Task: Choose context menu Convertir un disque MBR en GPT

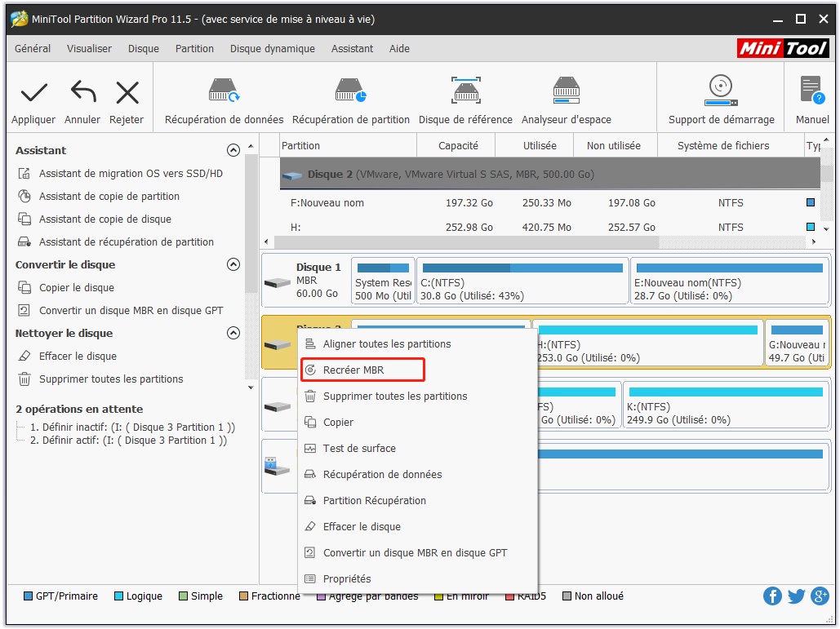Action: click(x=418, y=553)
